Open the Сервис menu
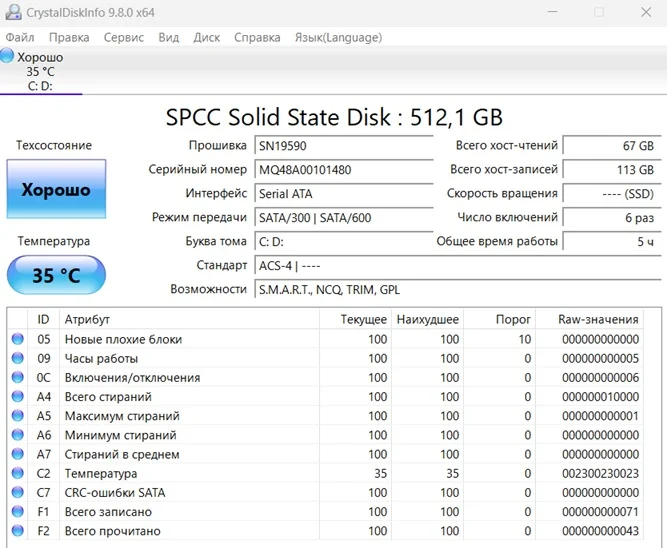The image size is (667, 548). point(124,37)
